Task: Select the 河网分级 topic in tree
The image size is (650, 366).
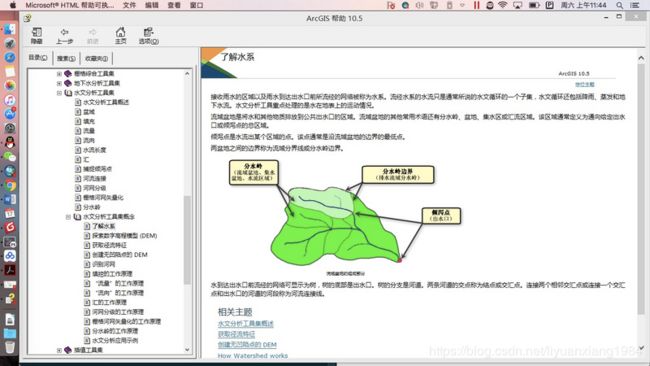Action: pyautogui.click(x=95, y=188)
